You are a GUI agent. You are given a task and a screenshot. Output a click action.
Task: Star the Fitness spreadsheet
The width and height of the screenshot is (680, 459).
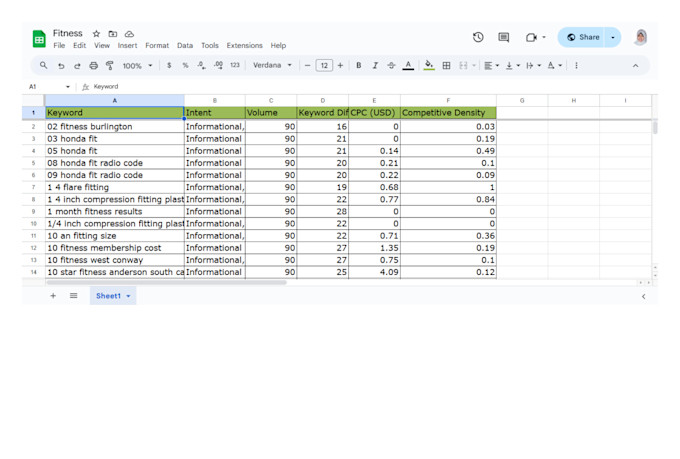(x=96, y=33)
